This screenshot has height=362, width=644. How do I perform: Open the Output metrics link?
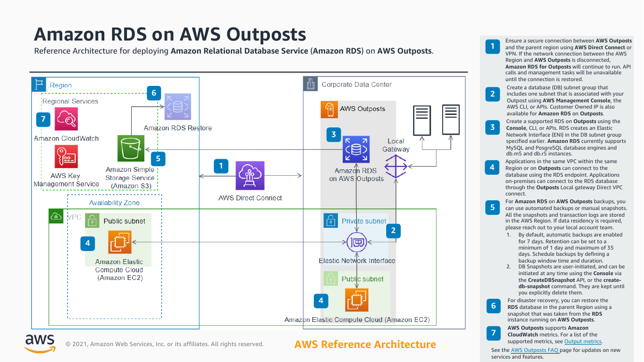[x=583, y=341]
